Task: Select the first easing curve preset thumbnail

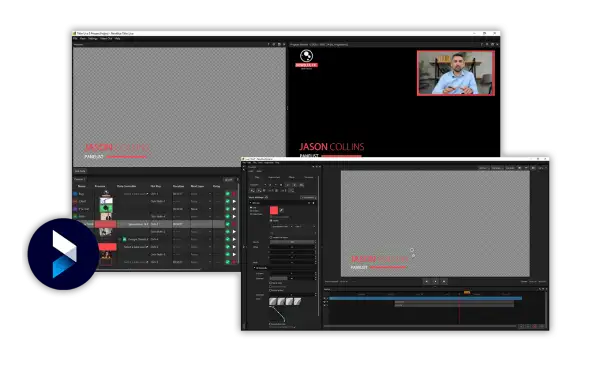Action: (273, 302)
